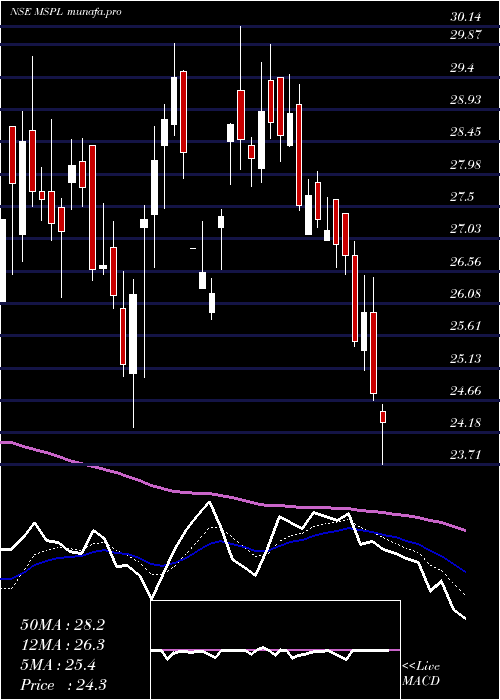500x700 pixels.
Task: Click the 27.98 price level label
Action: click(x=466, y=165)
